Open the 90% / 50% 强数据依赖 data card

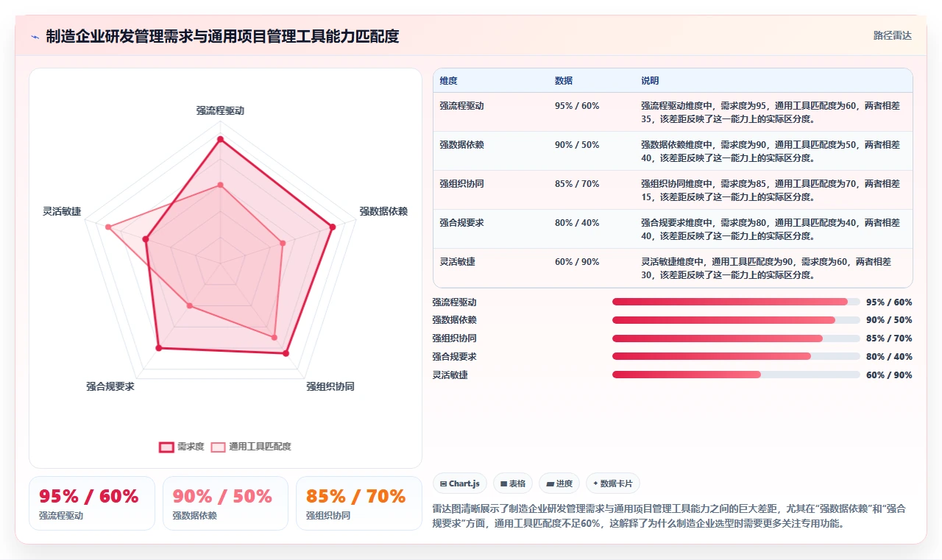pos(225,503)
